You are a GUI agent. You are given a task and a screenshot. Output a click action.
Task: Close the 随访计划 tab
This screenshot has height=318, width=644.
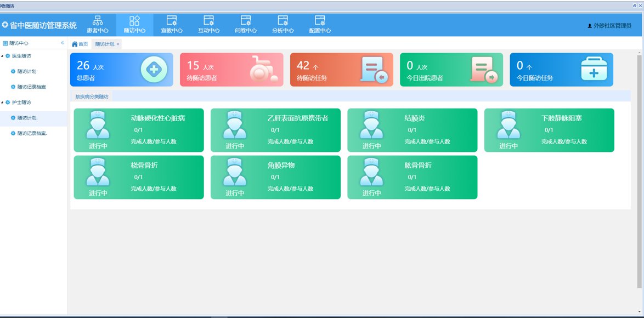click(x=118, y=44)
